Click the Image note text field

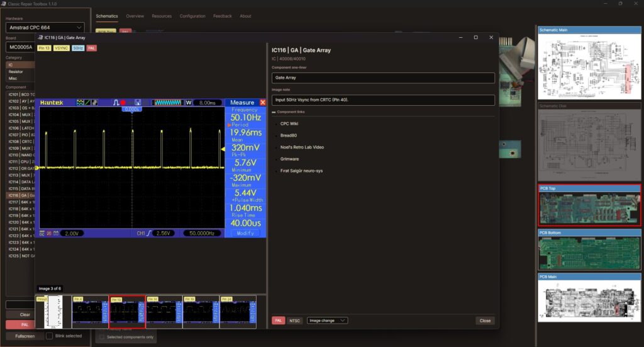[x=383, y=100]
